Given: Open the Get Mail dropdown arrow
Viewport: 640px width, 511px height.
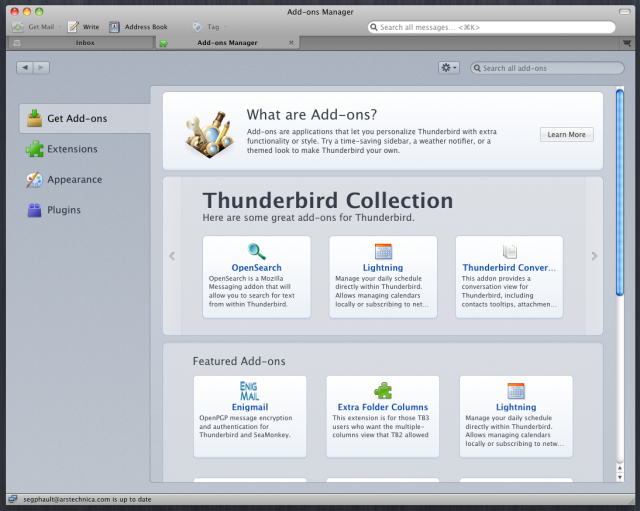Looking at the screenshot, I should coord(60,27).
